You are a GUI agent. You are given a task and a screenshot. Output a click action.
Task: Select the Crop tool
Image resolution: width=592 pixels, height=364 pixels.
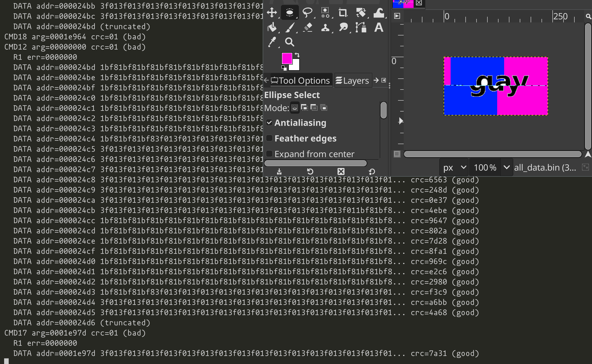point(343,13)
